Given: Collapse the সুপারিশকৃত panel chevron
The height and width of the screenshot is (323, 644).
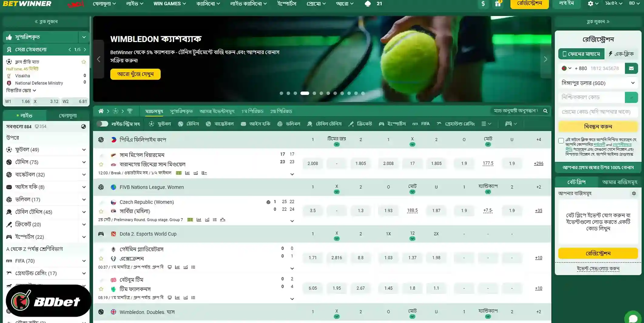Looking at the screenshot, I should [84, 37].
